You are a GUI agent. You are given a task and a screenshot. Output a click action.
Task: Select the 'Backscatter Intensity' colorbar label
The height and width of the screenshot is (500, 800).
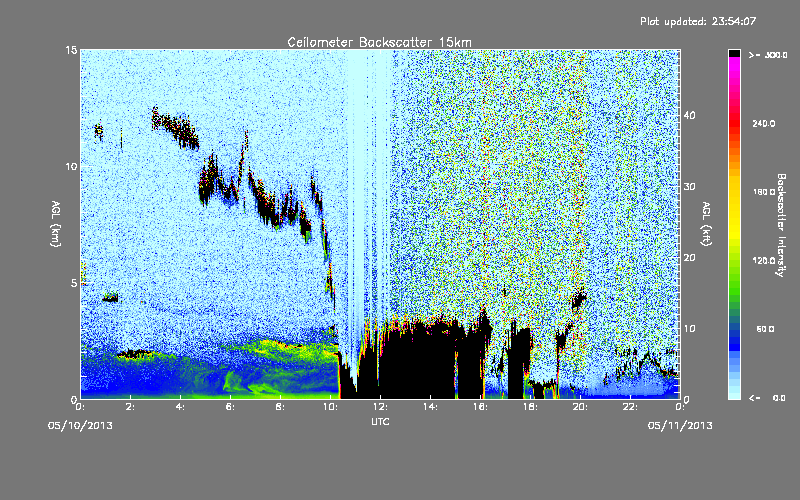tap(780, 225)
